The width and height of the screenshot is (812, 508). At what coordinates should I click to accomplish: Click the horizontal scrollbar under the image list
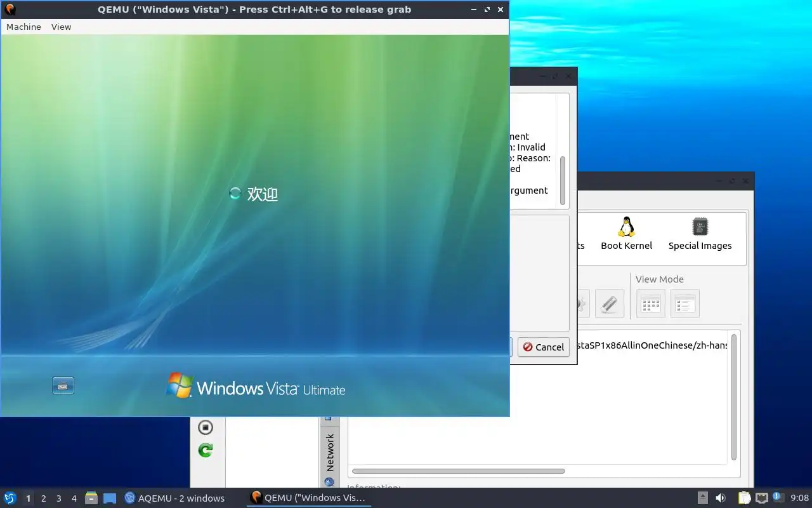[x=458, y=471]
